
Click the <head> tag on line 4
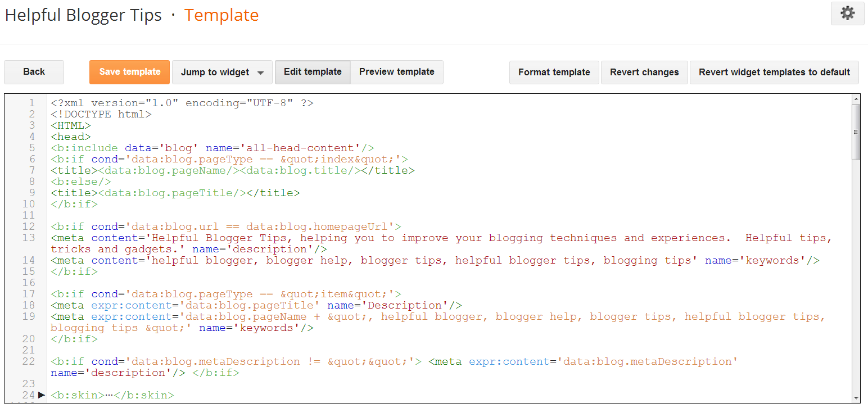[x=71, y=137]
